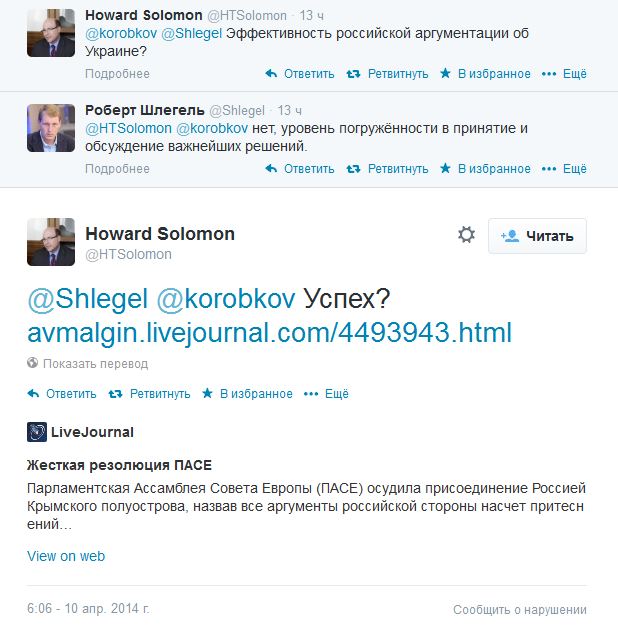Expand Подробнее on Роберт Шлегель's tweet

point(117,169)
